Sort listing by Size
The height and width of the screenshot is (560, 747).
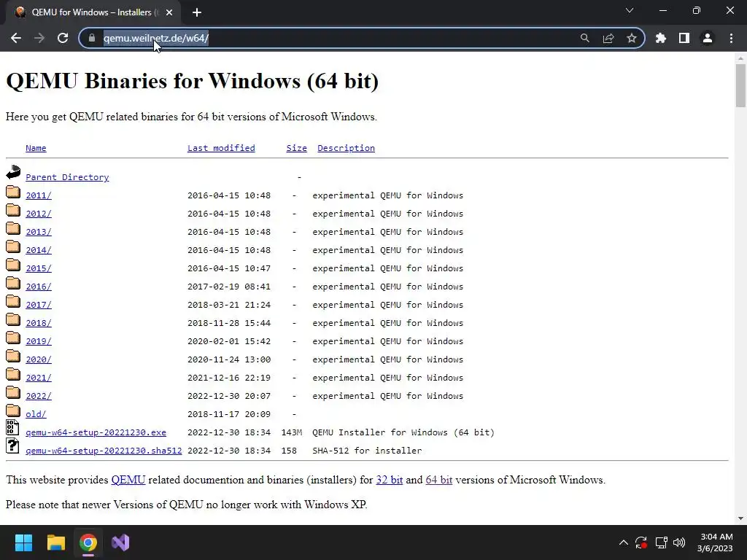[296, 148]
